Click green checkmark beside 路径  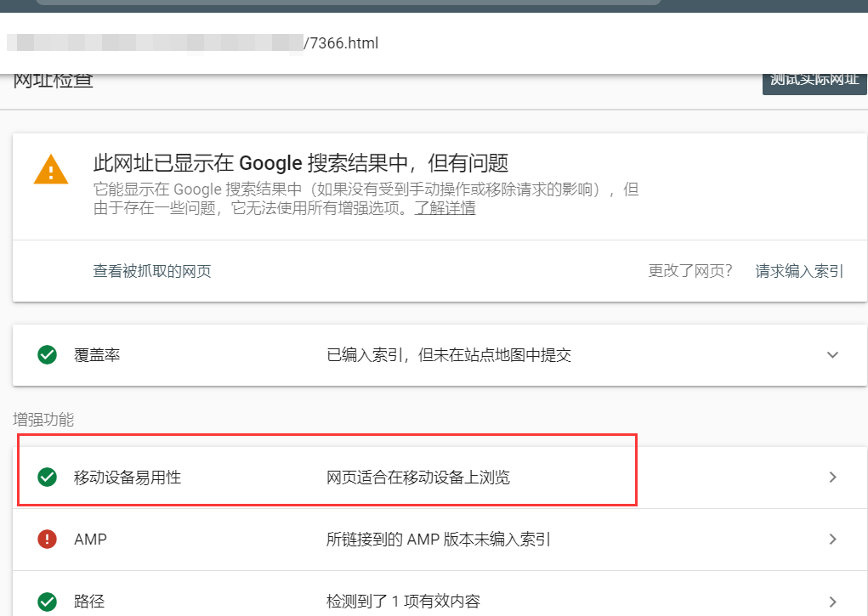(47, 602)
